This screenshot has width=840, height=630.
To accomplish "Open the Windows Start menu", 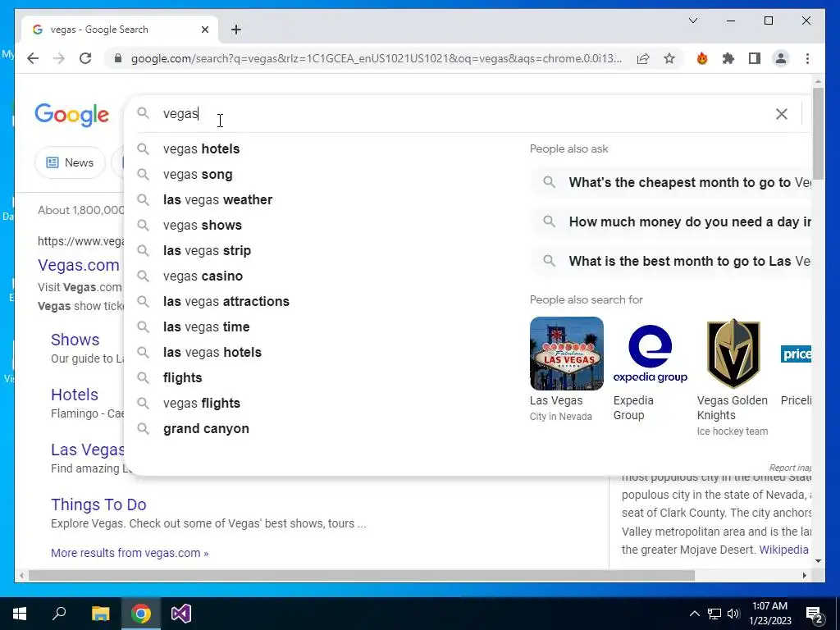I will tap(20, 614).
